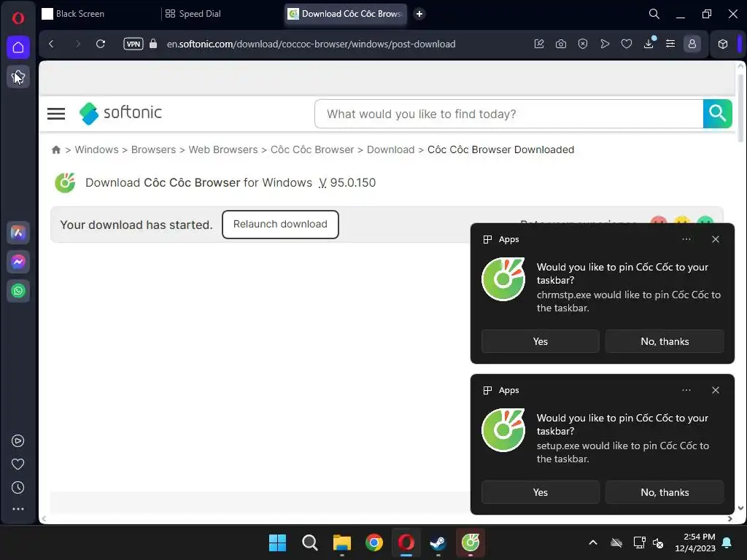
Task: Open the extensions cube icon
Action: point(723,44)
